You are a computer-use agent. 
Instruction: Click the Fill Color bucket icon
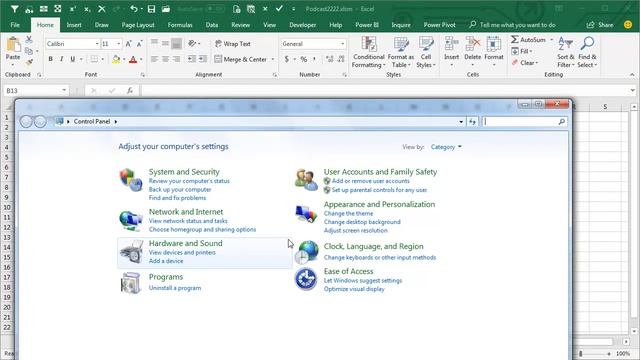116,60
